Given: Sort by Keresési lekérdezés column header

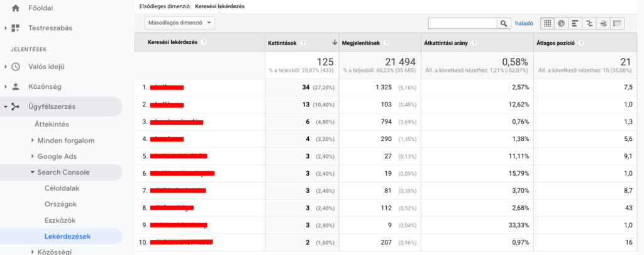Looking at the screenshot, I should click(x=173, y=42).
